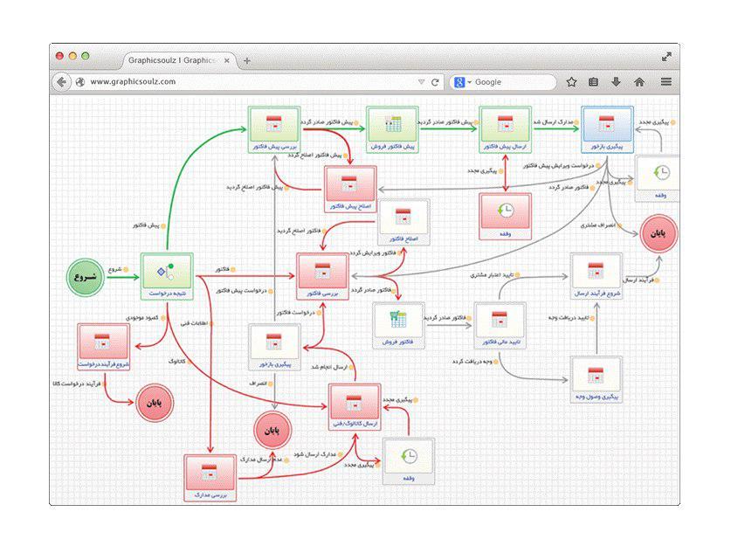Click the edge label "کاتالوگ"
Viewport: 731px width, 560px height.
177,362
